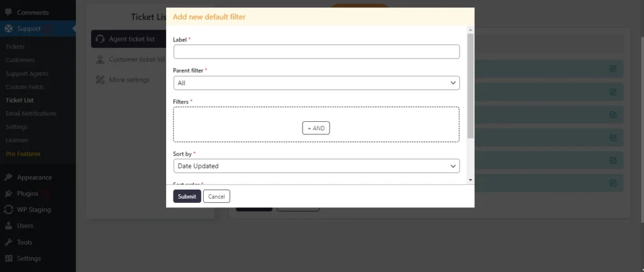644x272 pixels.
Task: Click the third row edit pencil icon
Action: [613, 115]
